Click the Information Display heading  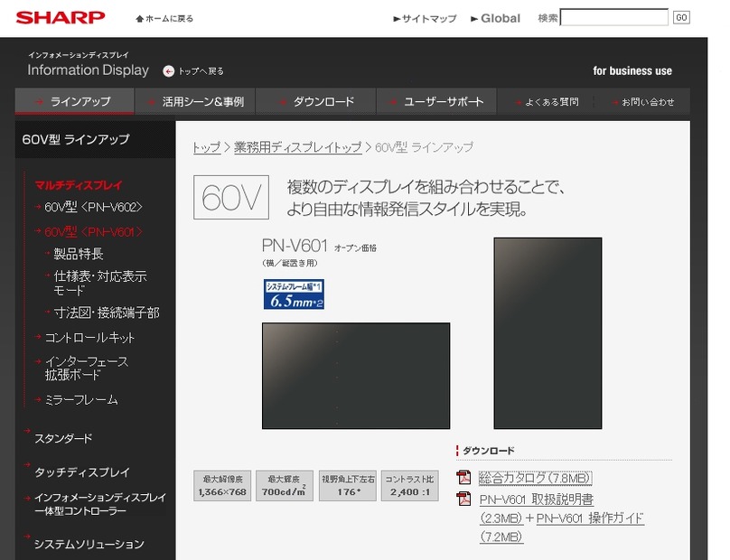click(88, 70)
